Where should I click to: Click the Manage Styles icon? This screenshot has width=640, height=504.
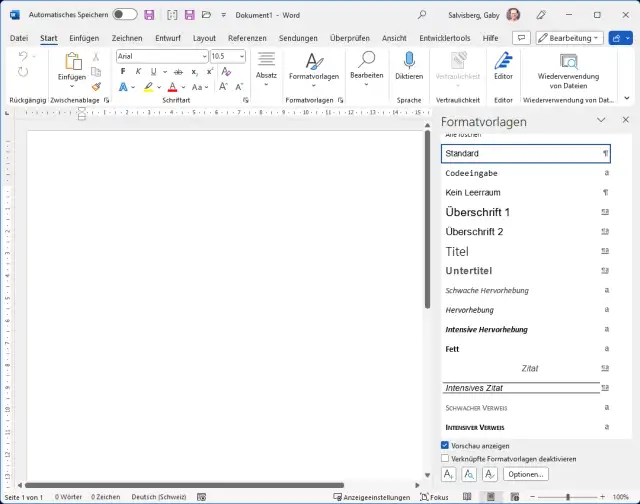(489, 474)
